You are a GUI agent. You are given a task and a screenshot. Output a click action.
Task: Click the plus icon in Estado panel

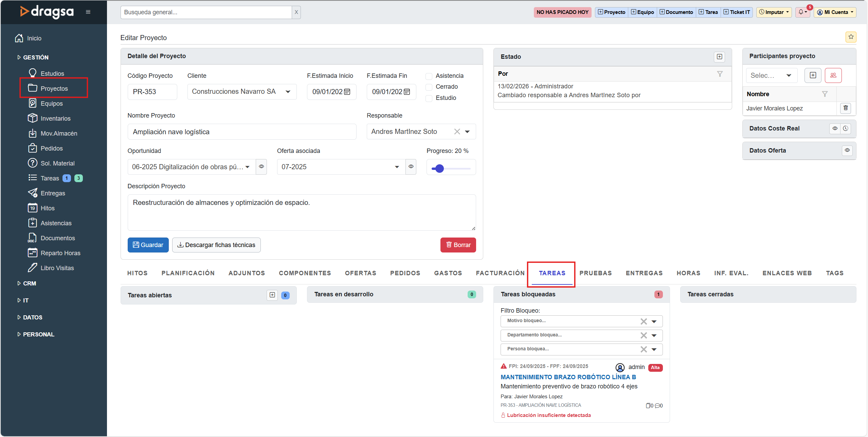(719, 57)
